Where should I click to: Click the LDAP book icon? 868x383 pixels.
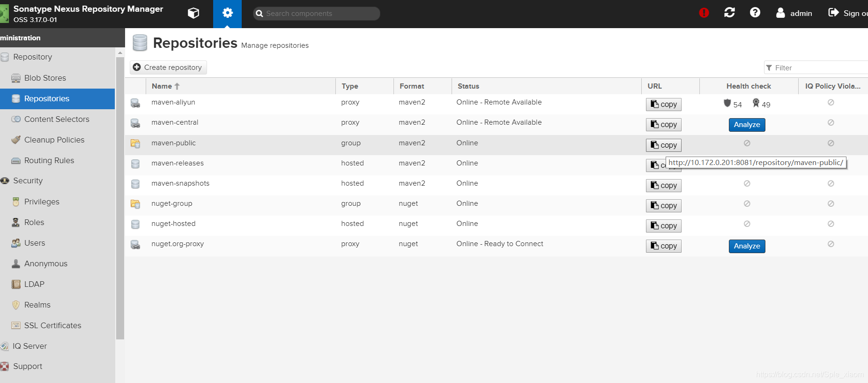point(16,284)
